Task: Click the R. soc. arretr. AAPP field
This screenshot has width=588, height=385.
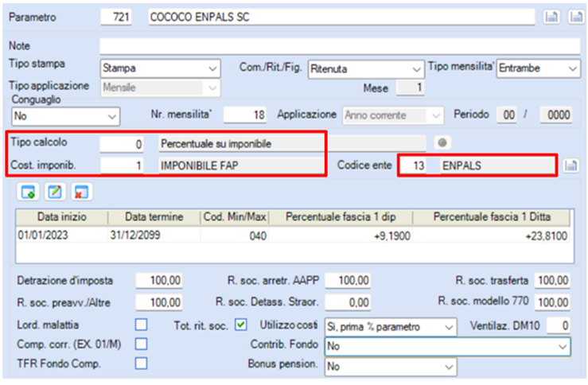Action: pyautogui.click(x=348, y=281)
